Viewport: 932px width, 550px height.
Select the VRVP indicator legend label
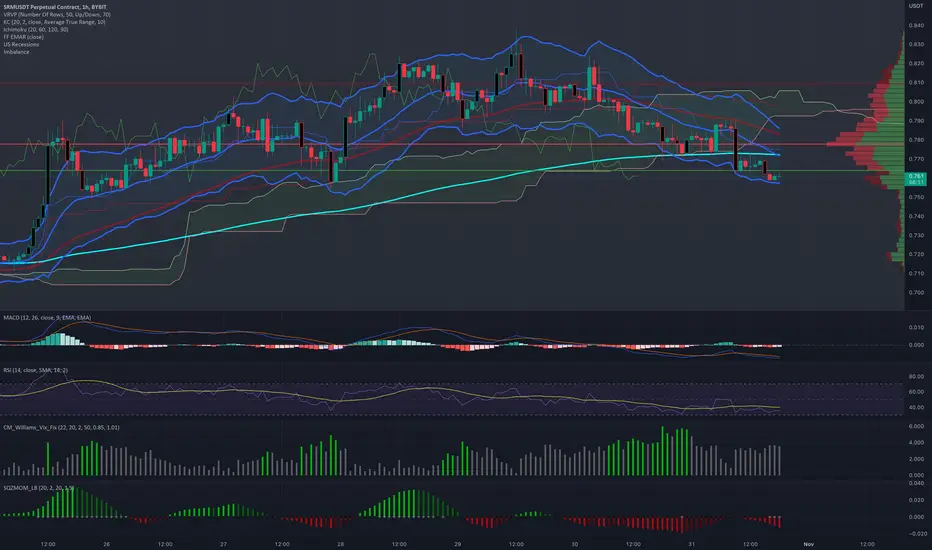coord(56,14)
